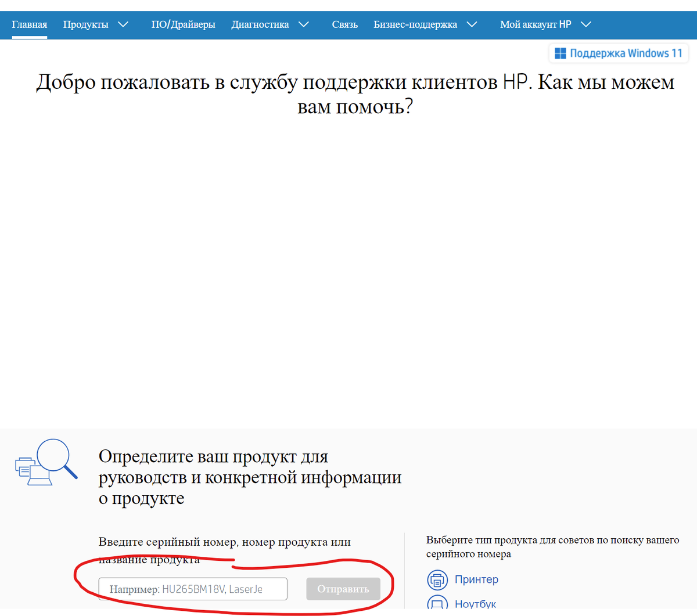Open the Продукты menu item
The height and width of the screenshot is (616, 697).
click(x=86, y=24)
